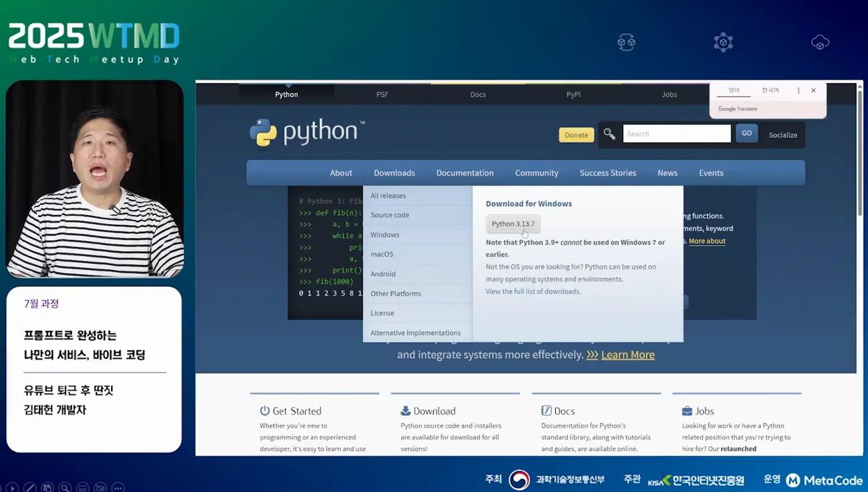Click the MetaCode logo at bottom right
Screen dimensions: 868x492
point(824,480)
